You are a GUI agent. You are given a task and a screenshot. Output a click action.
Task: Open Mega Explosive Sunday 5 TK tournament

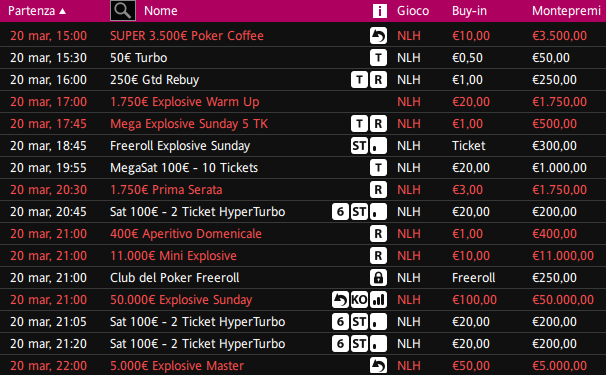[x=189, y=124]
